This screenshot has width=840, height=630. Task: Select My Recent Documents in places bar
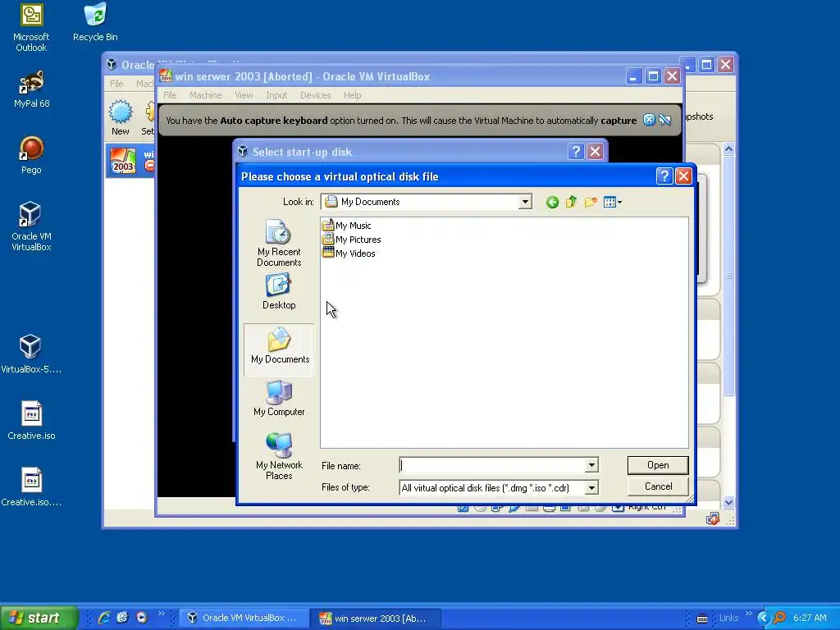coord(279,243)
